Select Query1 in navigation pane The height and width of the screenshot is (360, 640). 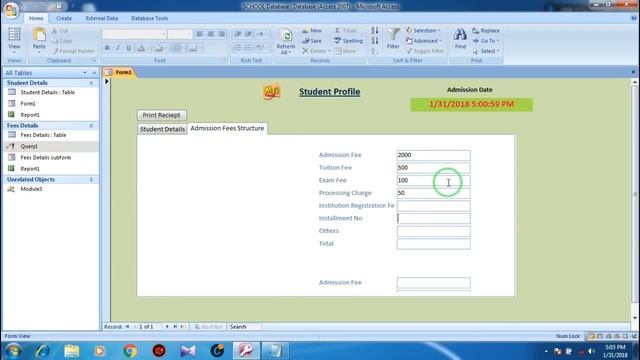tap(29, 146)
